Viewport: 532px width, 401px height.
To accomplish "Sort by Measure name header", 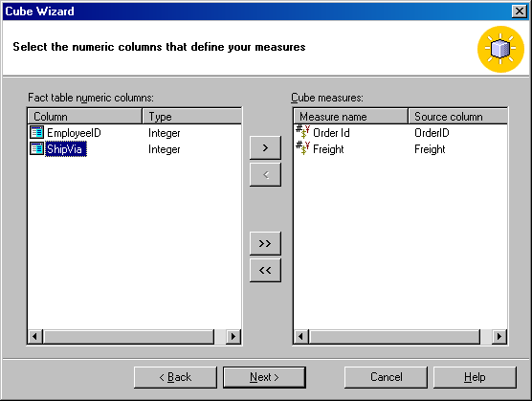I will tap(351, 117).
